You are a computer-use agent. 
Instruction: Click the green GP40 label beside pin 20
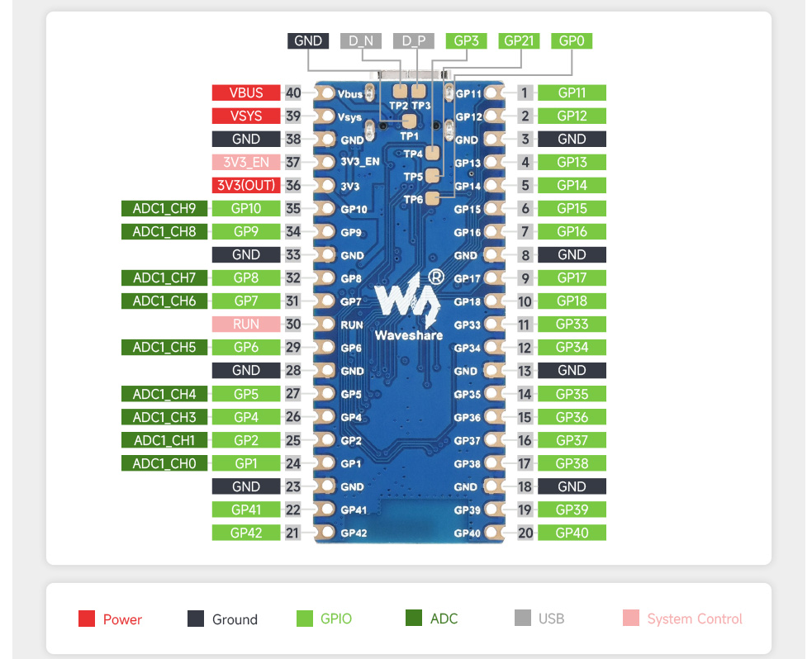pyautogui.click(x=572, y=533)
